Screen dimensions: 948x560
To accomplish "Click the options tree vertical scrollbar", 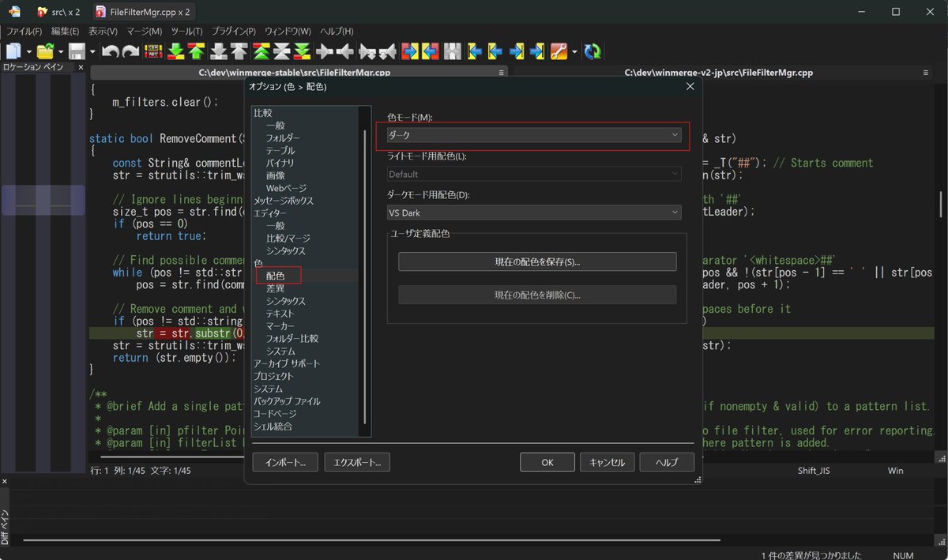I will (364, 276).
